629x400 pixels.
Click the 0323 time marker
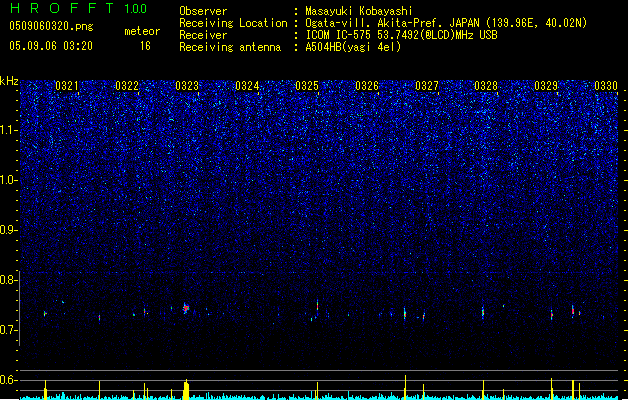coord(187,85)
